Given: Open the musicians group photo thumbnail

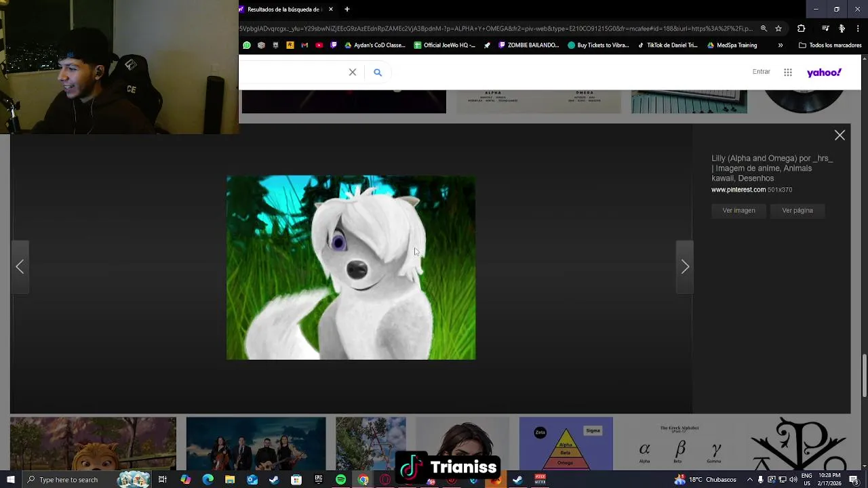Looking at the screenshot, I should [256, 444].
